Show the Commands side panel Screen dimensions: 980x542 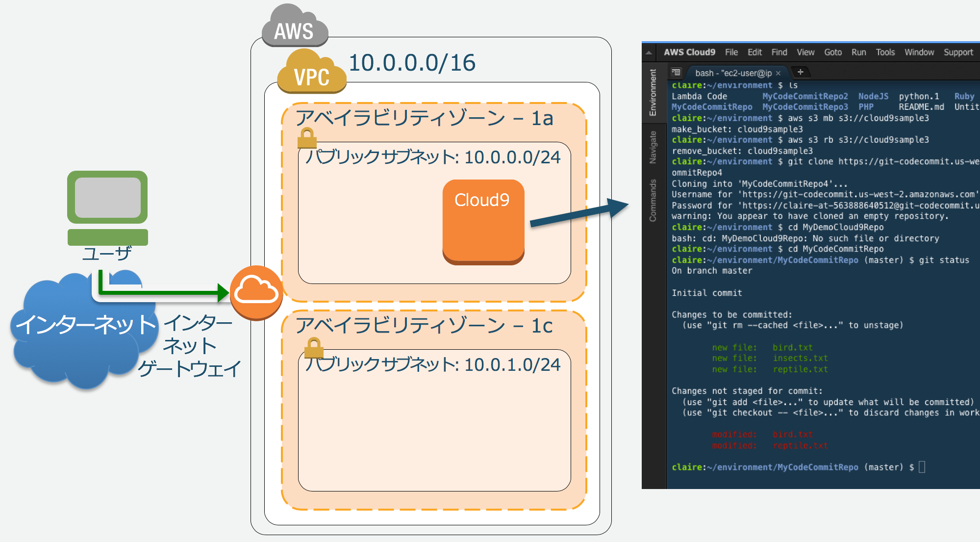point(653,200)
